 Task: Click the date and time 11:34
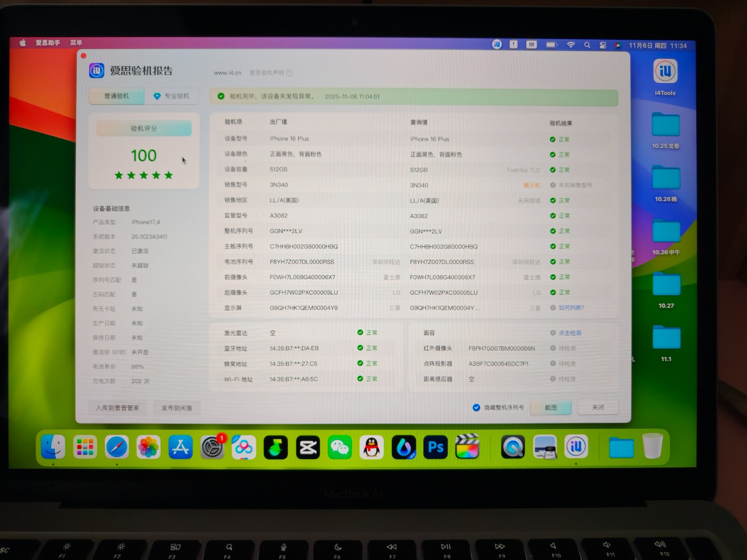click(x=657, y=46)
